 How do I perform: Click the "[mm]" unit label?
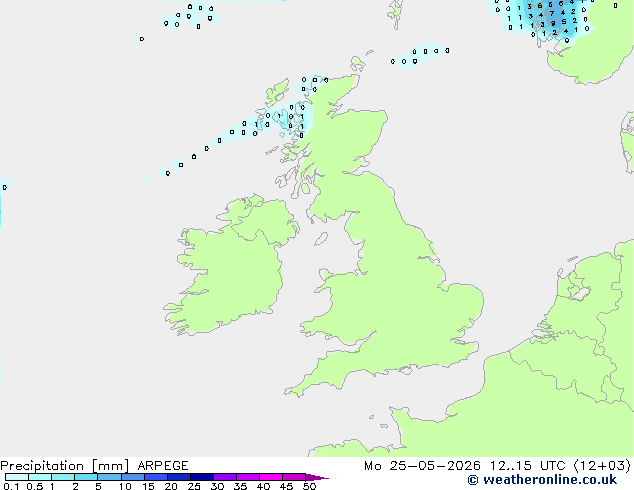110,466
